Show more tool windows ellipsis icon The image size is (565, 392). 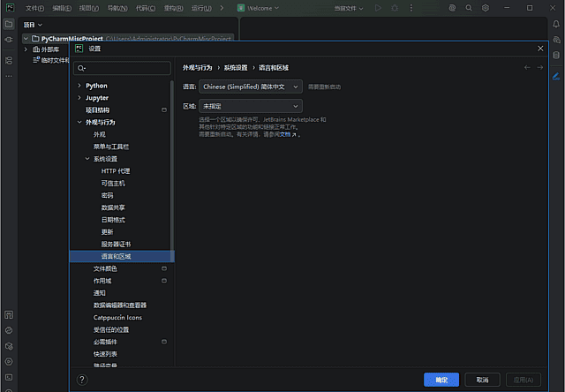9,76
